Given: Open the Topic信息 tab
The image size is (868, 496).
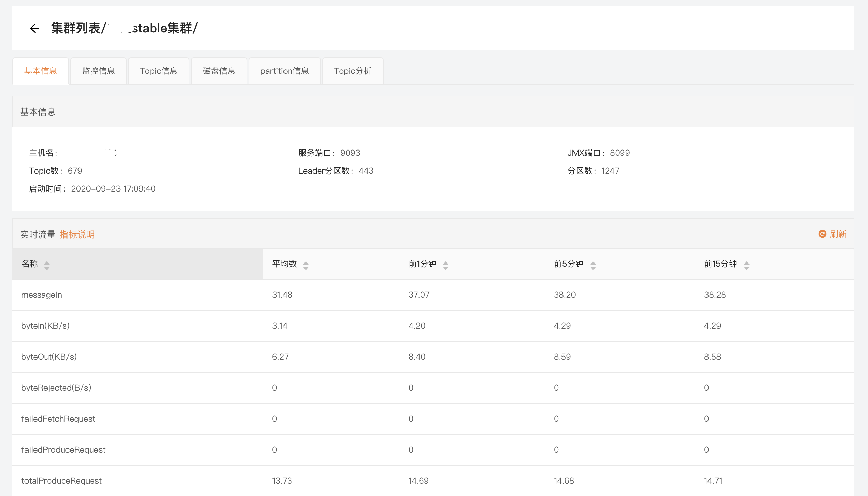Looking at the screenshot, I should (158, 71).
